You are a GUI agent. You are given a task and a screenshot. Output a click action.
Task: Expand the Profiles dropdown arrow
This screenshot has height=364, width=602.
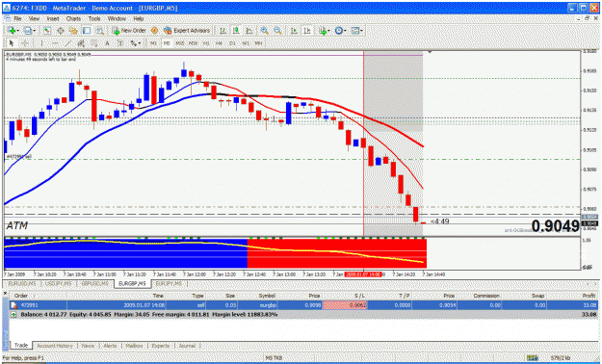pos(34,31)
